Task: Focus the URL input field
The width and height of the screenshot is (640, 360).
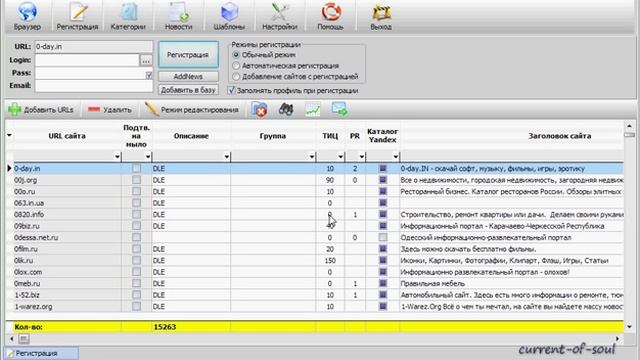Action: (94, 47)
